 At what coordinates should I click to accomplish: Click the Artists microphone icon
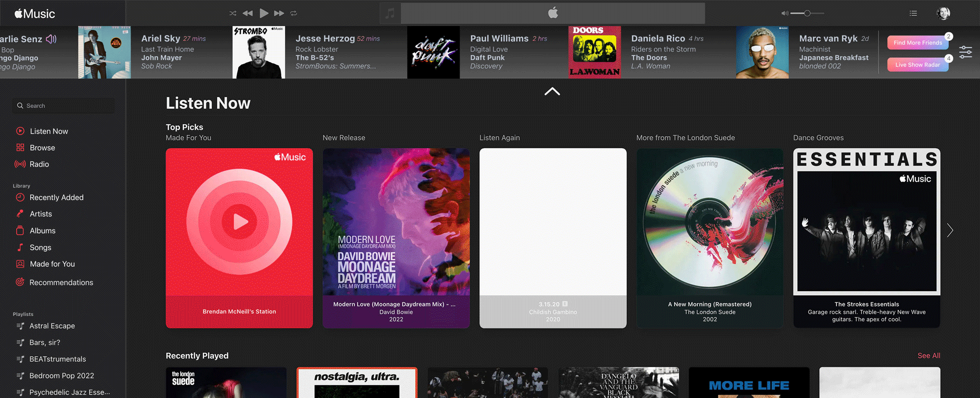(x=20, y=214)
